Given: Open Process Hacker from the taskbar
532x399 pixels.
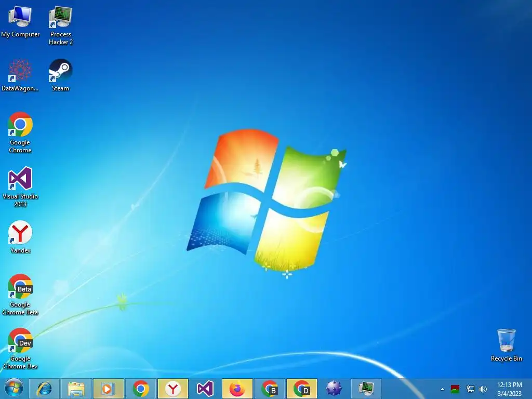Looking at the screenshot, I should pos(366,389).
